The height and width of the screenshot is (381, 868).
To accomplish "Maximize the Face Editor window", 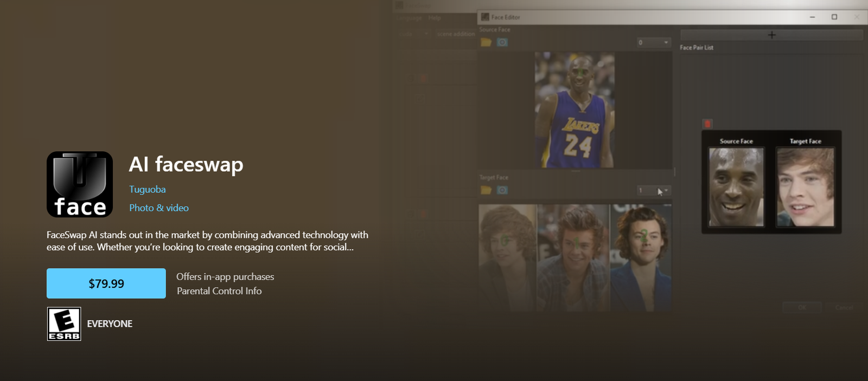I will [x=834, y=17].
